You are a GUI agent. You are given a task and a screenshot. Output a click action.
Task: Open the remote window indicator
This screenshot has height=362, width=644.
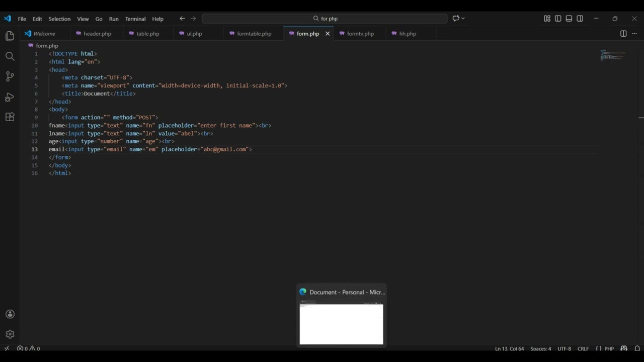(7, 348)
